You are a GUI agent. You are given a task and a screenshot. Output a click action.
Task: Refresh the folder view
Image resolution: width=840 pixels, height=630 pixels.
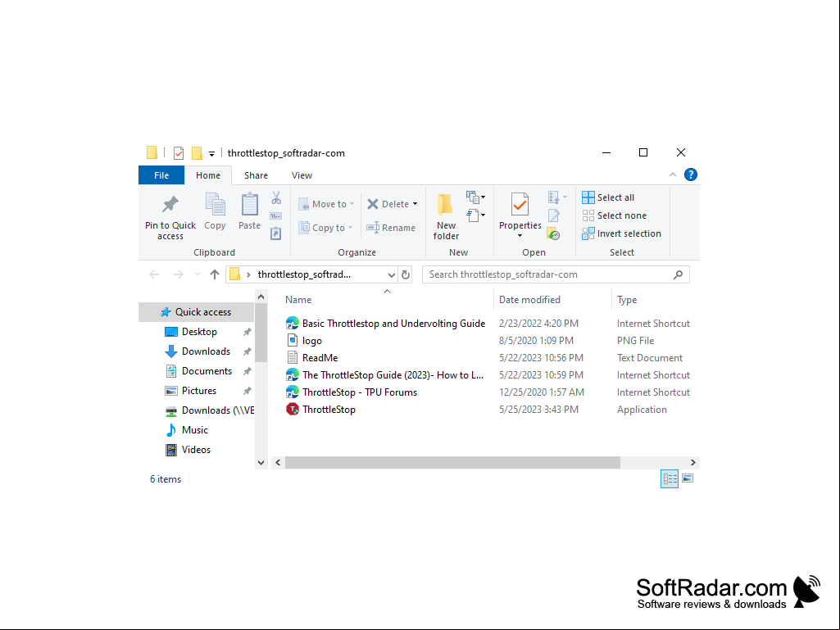click(406, 274)
